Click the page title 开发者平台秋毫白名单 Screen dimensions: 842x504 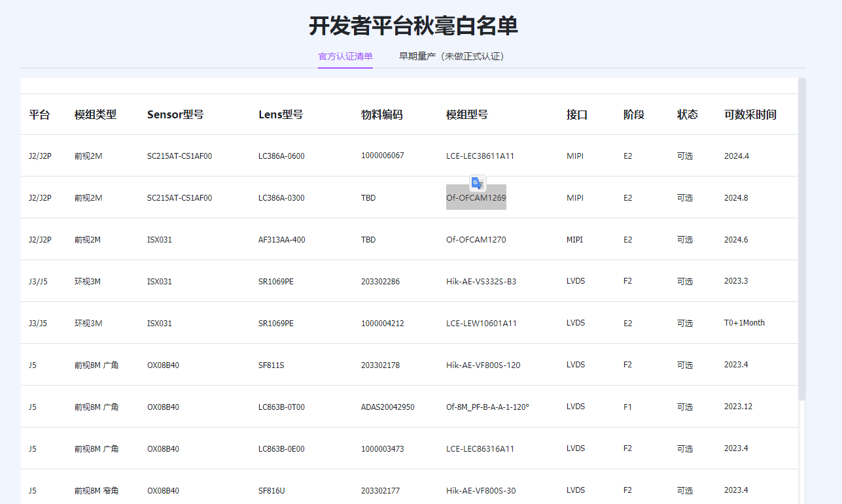[413, 26]
